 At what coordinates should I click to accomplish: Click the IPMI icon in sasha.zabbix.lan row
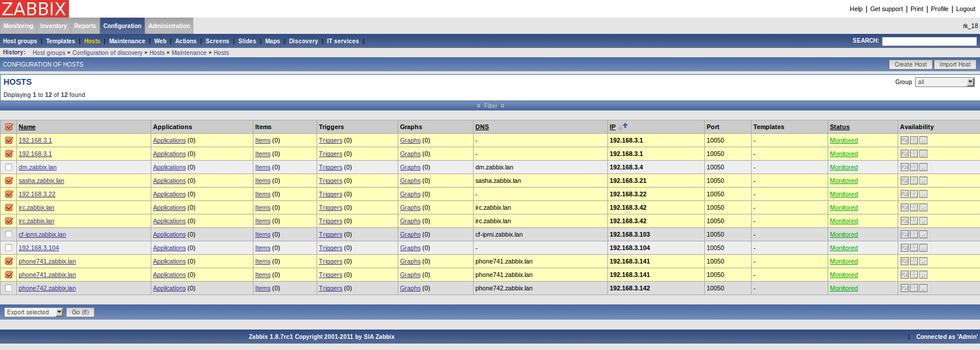(923, 181)
